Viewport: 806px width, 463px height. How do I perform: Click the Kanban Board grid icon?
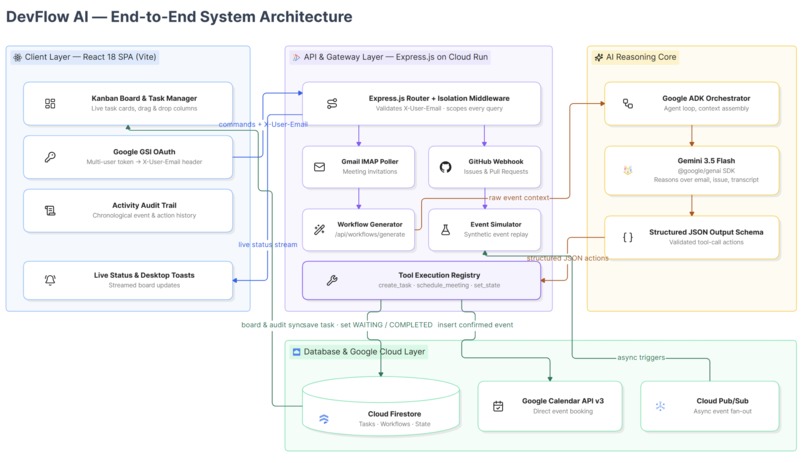click(x=50, y=104)
